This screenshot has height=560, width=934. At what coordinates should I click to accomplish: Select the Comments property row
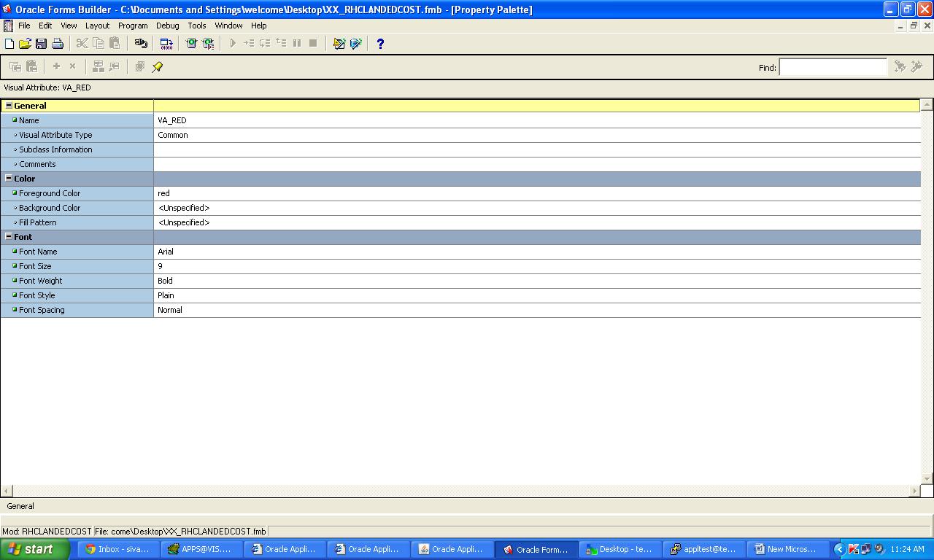coord(460,164)
